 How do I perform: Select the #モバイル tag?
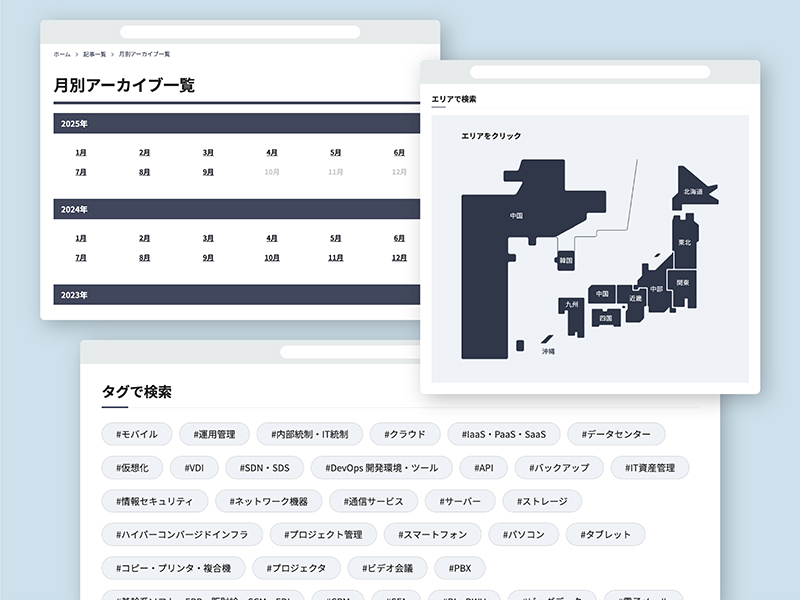tap(137, 434)
